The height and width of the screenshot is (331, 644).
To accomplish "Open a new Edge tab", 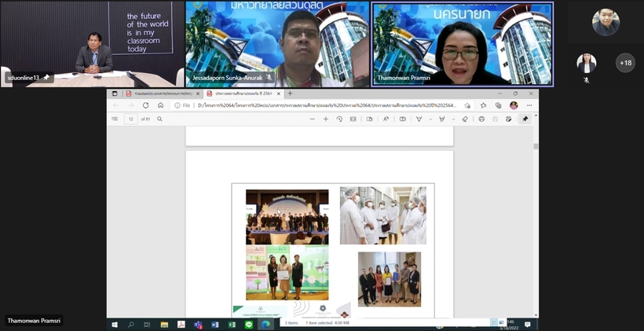I will pos(290,94).
